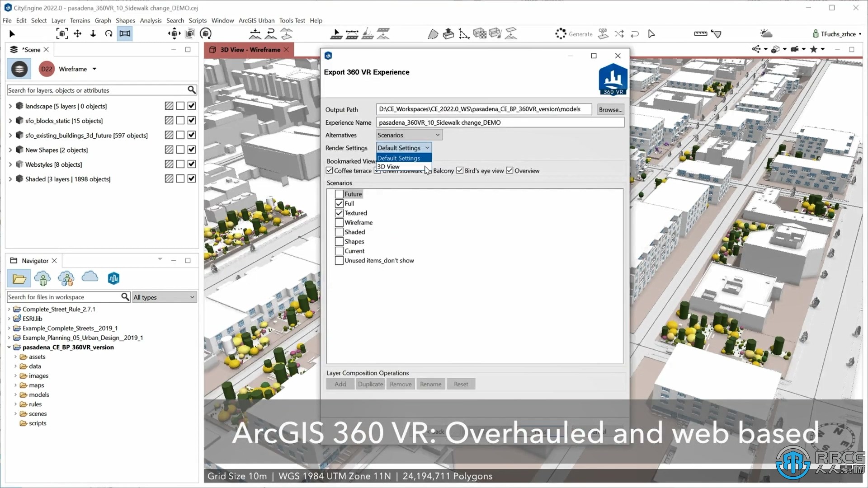The width and height of the screenshot is (868, 488).
Task: Expand the Shaded layer group
Action: (x=10, y=179)
